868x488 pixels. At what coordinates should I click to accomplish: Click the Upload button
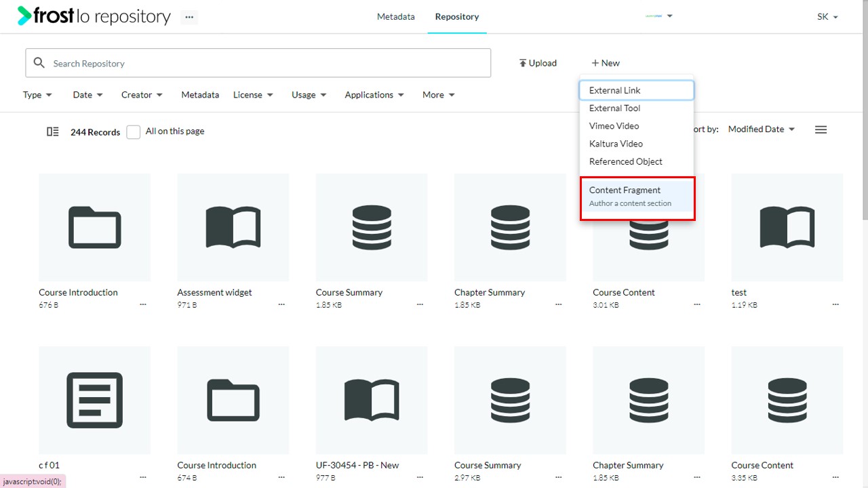tap(538, 63)
